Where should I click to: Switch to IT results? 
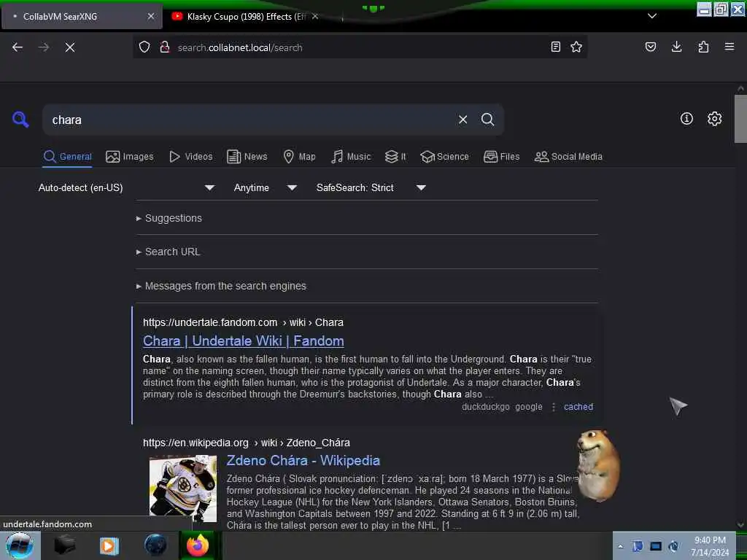[395, 157]
